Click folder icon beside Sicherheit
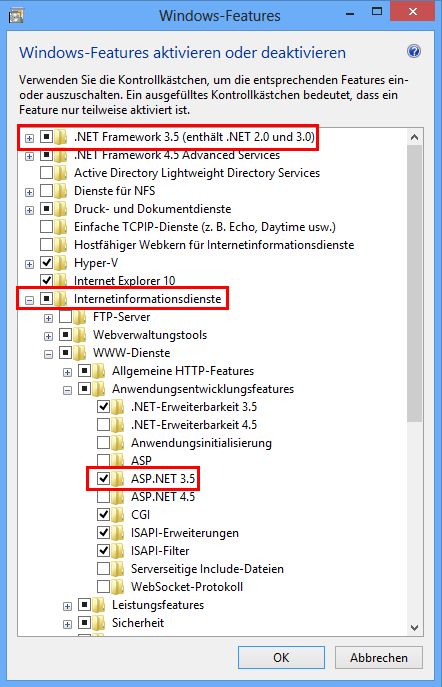This screenshot has height=687, width=442. tap(99, 623)
